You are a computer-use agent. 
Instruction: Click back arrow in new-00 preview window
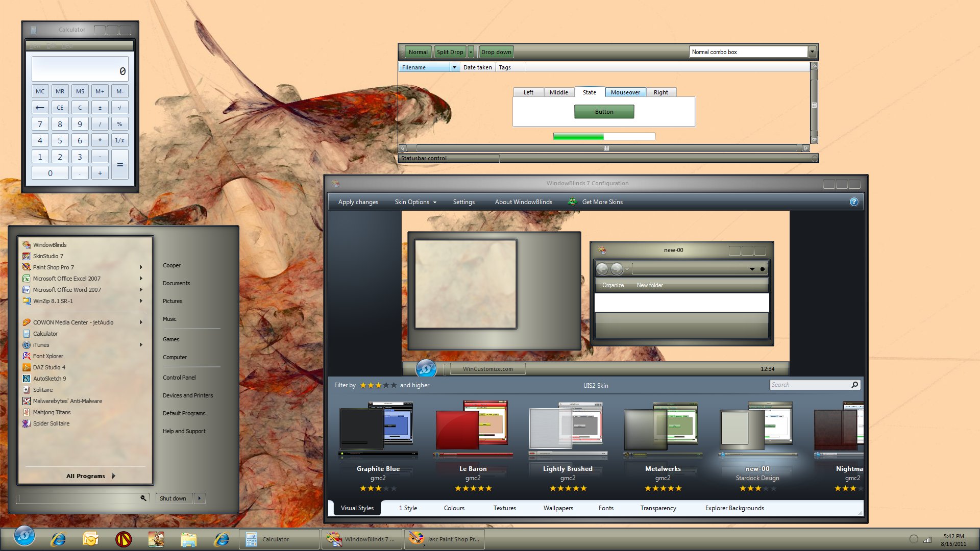click(x=602, y=269)
